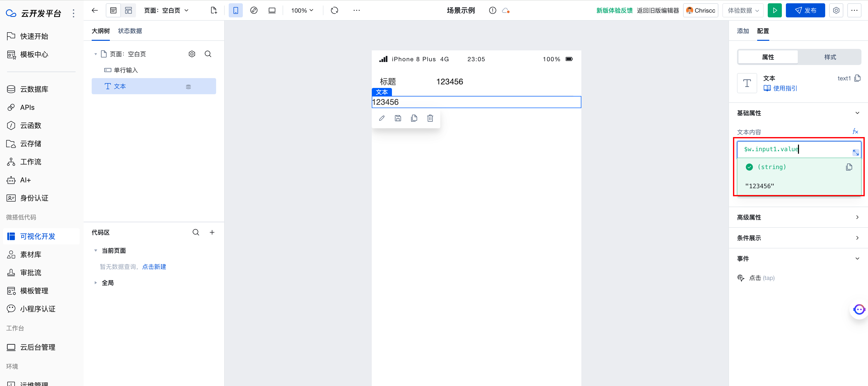Switch to mobile phone preview mode

tap(236, 10)
